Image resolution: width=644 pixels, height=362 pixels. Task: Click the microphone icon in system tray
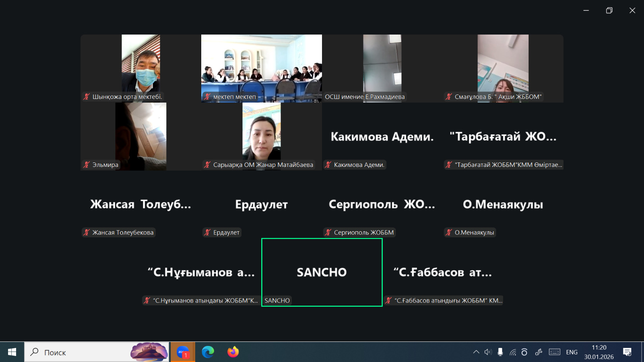[500, 352]
